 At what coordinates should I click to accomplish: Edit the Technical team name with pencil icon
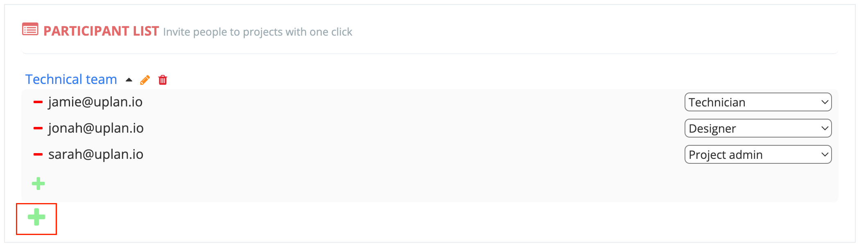click(x=145, y=80)
